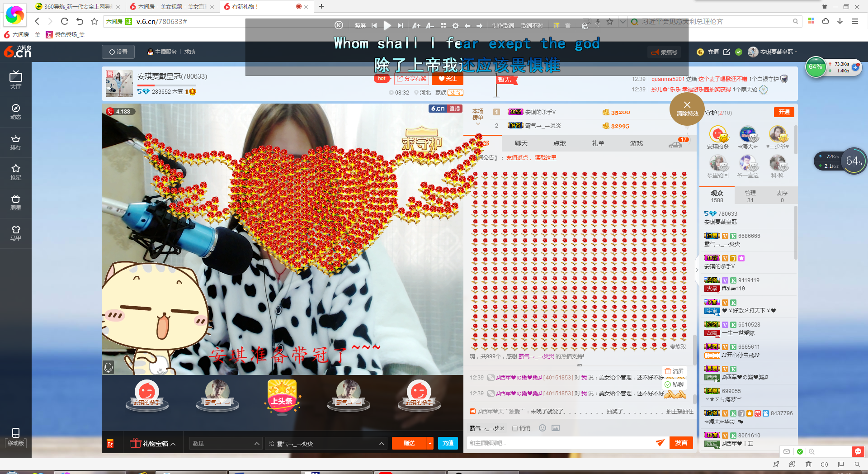Open the 赠送 button arrow dropdown
Screen dimensions: 868x474
click(x=429, y=443)
